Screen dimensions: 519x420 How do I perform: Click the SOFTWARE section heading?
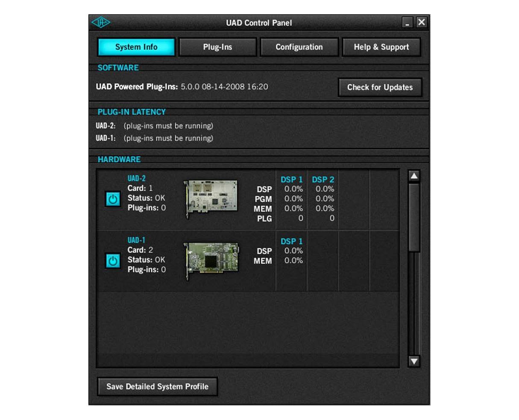[x=118, y=67]
